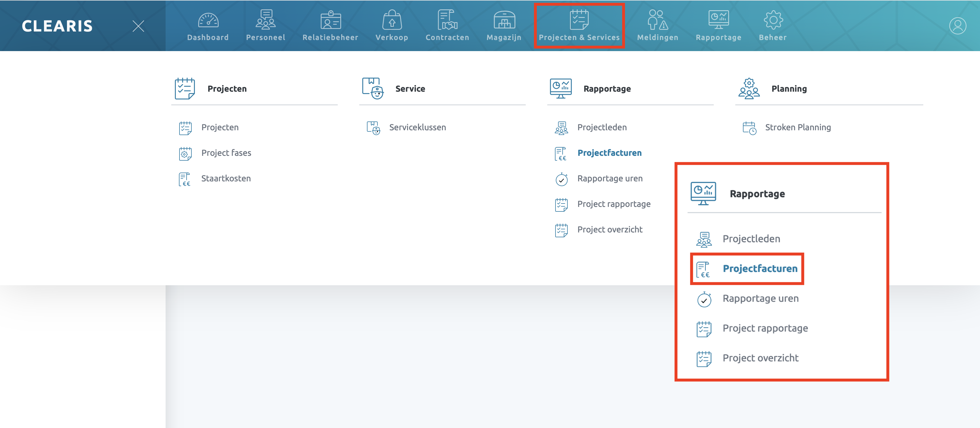Open the Dashboard gauge icon
Image resolution: width=980 pixels, height=428 pixels.
208,20
